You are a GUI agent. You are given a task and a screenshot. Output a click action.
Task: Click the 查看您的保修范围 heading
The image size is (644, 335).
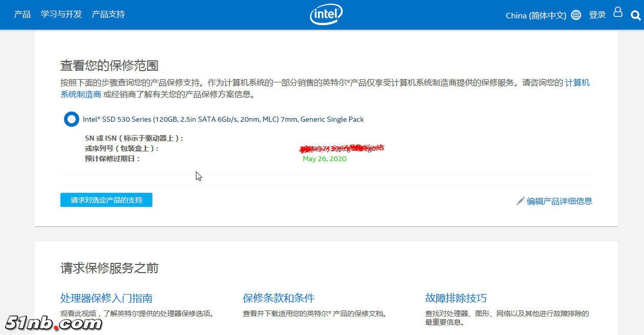point(109,65)
